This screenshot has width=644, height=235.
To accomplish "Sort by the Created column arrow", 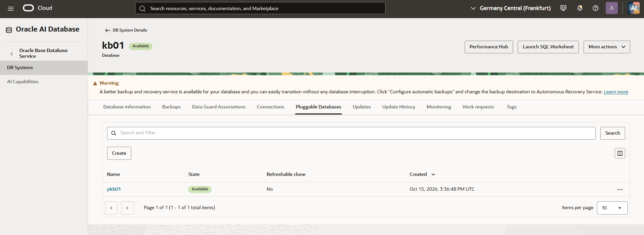I will pos(433,174).
